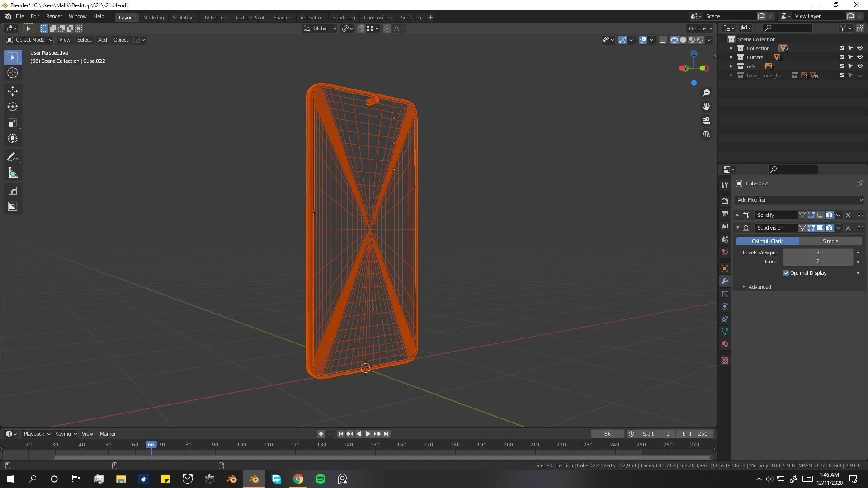Hide the Cutters collection with the eye icon

tap(860, 57)
